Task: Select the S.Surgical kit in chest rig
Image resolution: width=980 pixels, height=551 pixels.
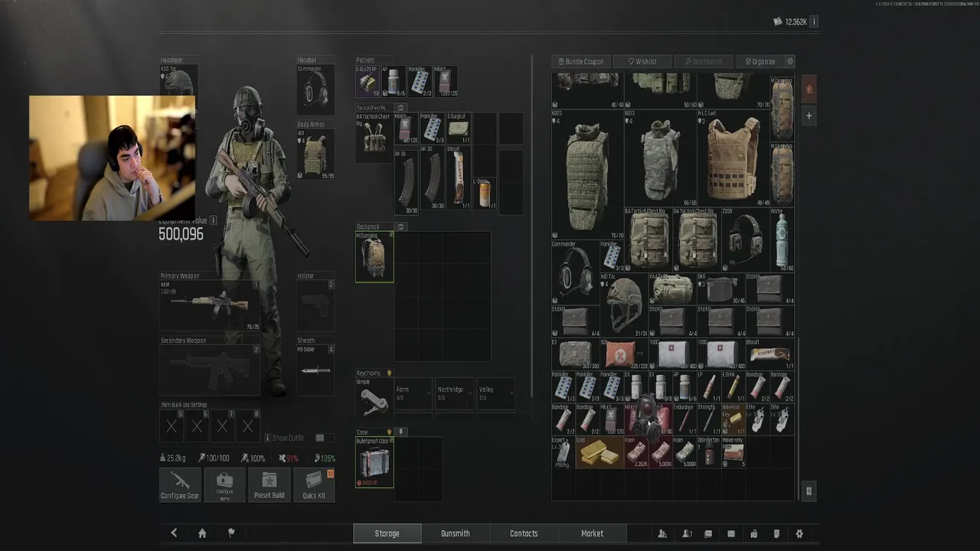Action: click(459, 129)
